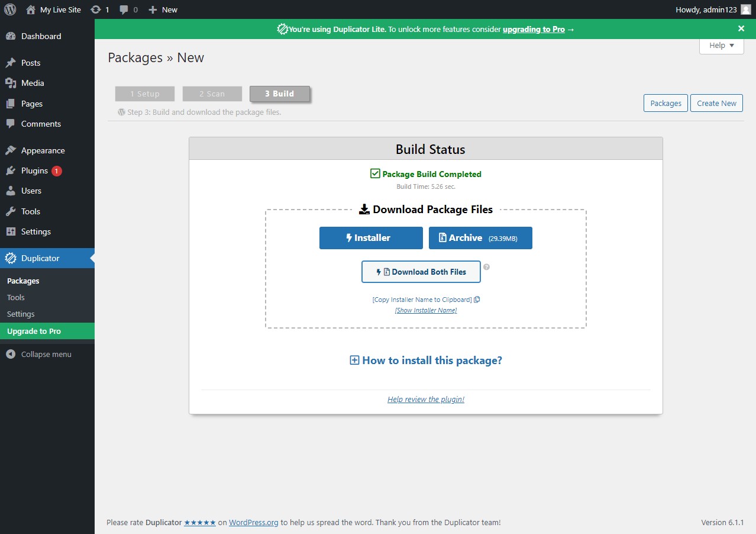Collapse the admin sidebar menu

(x=47, y=354)
